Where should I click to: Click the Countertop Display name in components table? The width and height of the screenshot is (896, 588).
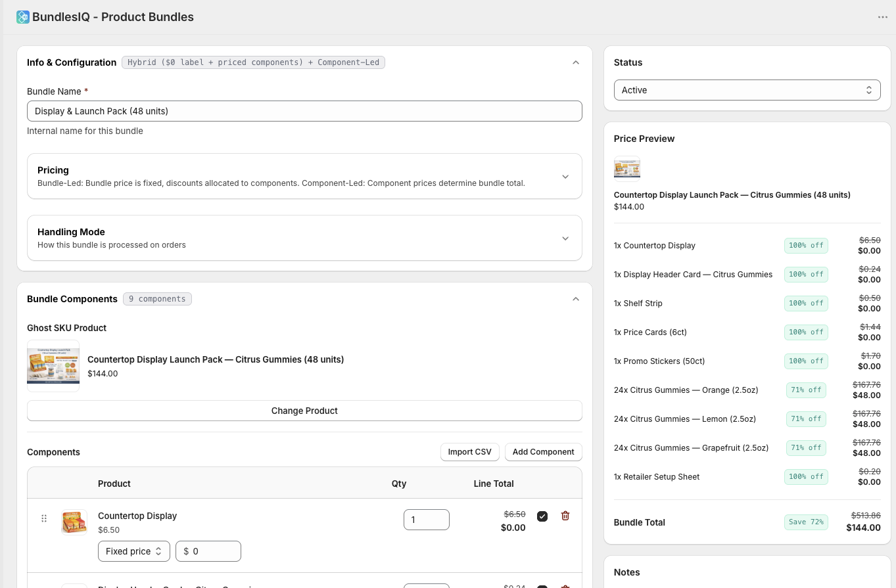pyautogui.click(x=137, y=516)
